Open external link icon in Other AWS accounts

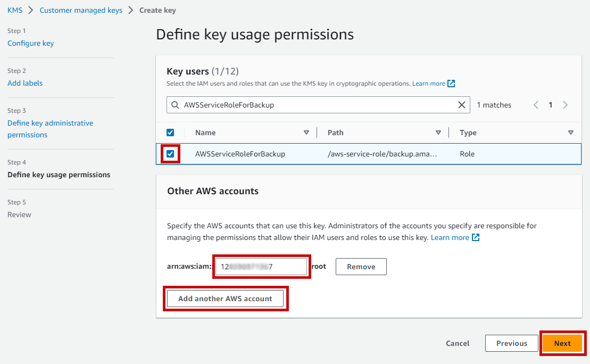[x=476, y=237]
